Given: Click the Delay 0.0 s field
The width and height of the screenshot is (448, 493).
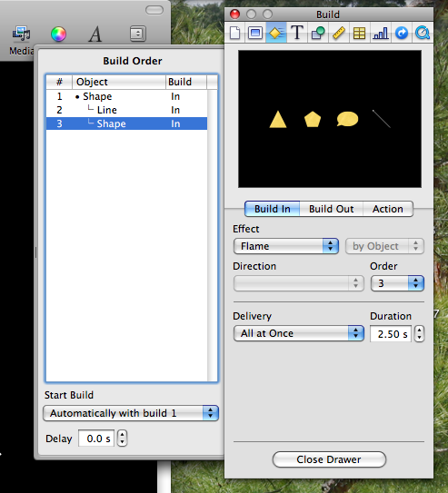Looking at the screenshot, I should tap(96, 439).
